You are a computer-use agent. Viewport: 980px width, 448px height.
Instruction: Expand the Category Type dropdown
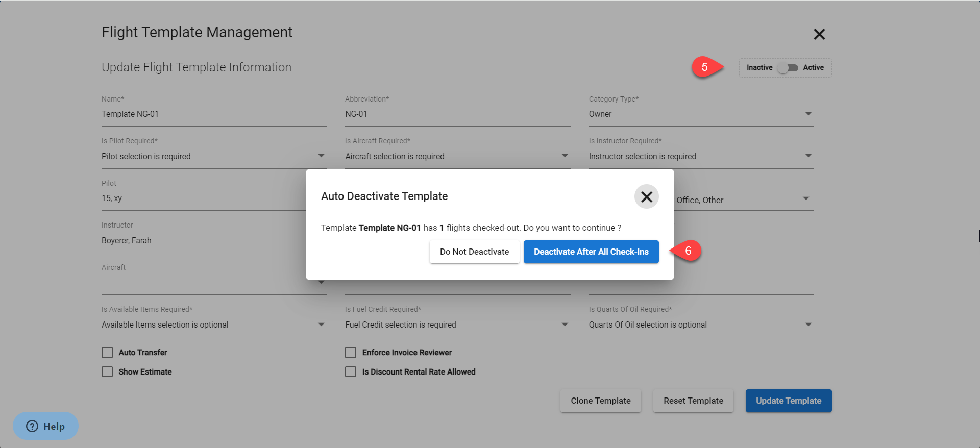coord(700,114)
